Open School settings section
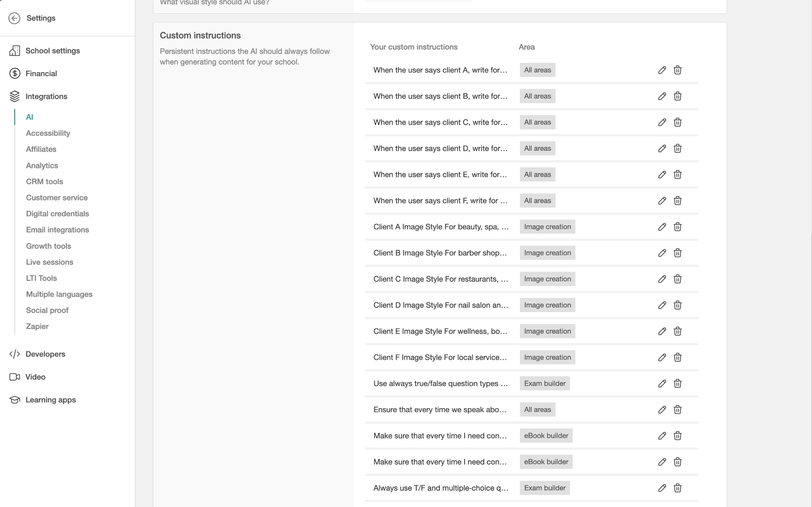This screenshot has width=812, height=507. pos(53,51)
